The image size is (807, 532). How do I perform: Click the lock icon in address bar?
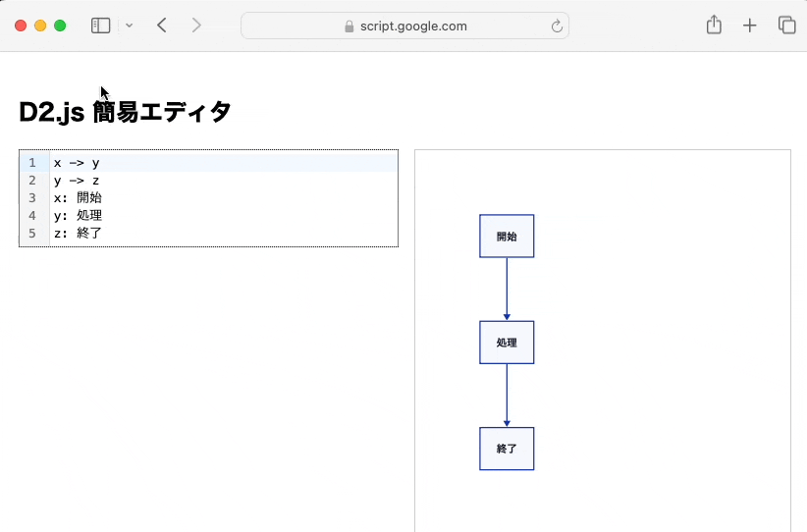pos(349,27)
